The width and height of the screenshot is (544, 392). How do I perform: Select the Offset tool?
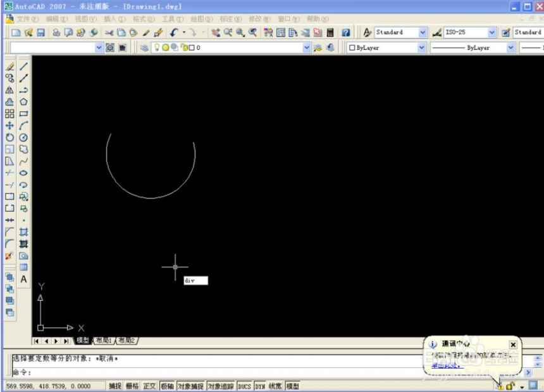(x=9, y=102)
